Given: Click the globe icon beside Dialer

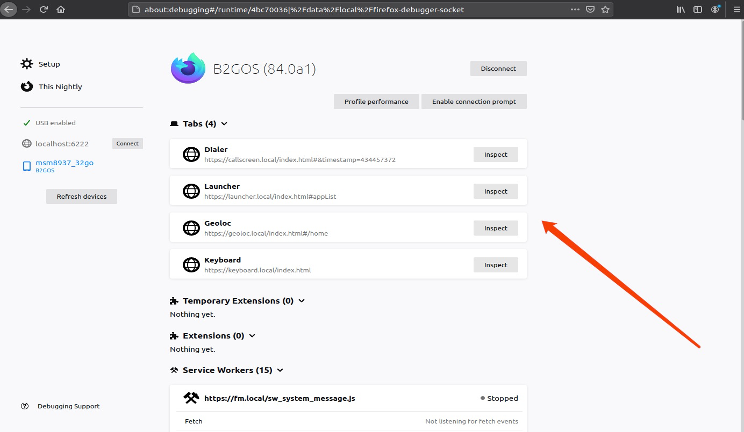Looking at the screenshot, I should [192, 154].
